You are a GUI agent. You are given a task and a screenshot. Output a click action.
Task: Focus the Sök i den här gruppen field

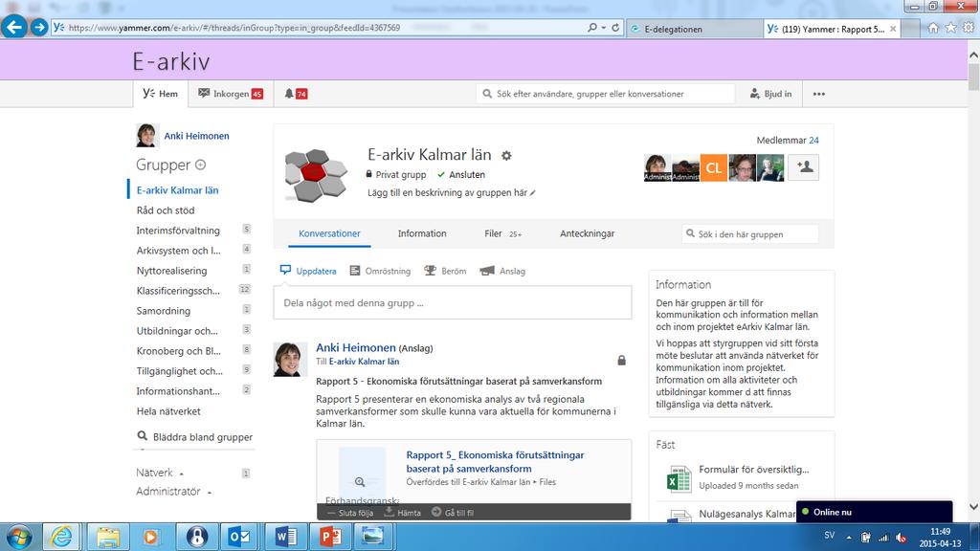click(750, 234)
